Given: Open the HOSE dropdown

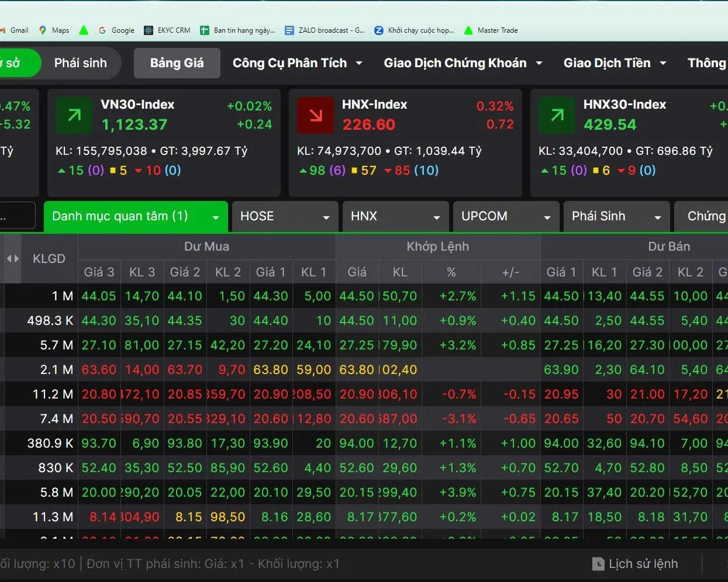Looking at the screenshot, I should coord(285,216).
